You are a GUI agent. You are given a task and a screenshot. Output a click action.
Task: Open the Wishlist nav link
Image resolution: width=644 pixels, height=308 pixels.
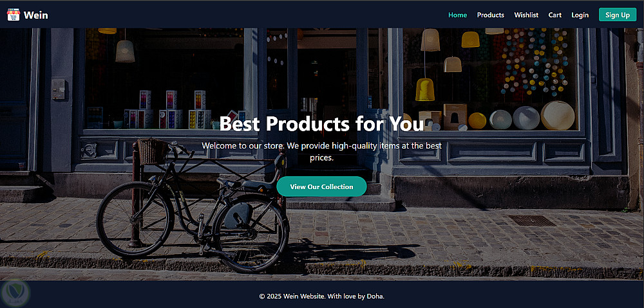coord(526,15)
